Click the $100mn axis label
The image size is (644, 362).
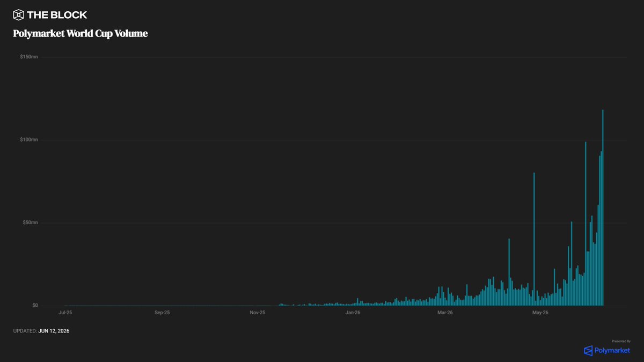coord(30,140)
